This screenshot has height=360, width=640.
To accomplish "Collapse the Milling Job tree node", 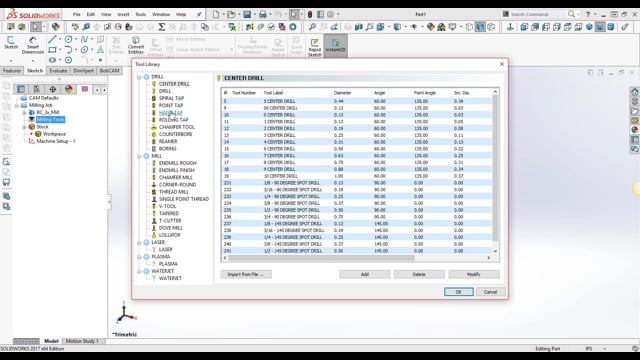I will 17,105.
